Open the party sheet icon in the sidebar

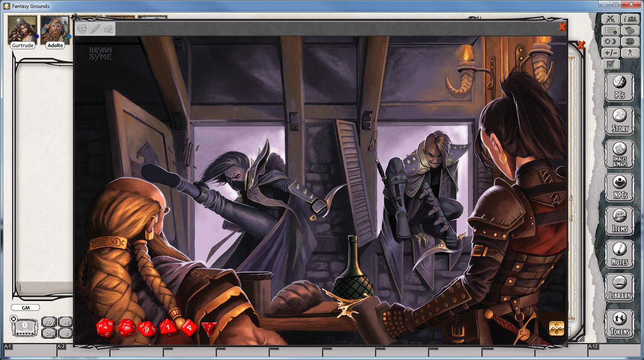[x=630, y=19]
